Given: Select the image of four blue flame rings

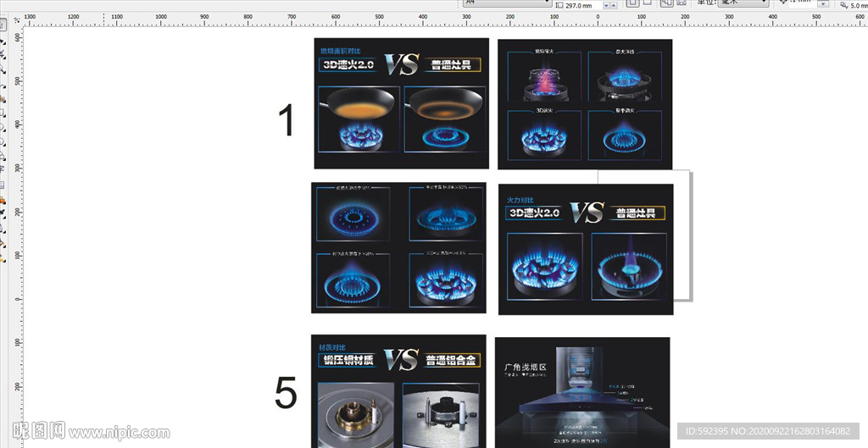Looking at the screenshot, I should coord(398,248).
